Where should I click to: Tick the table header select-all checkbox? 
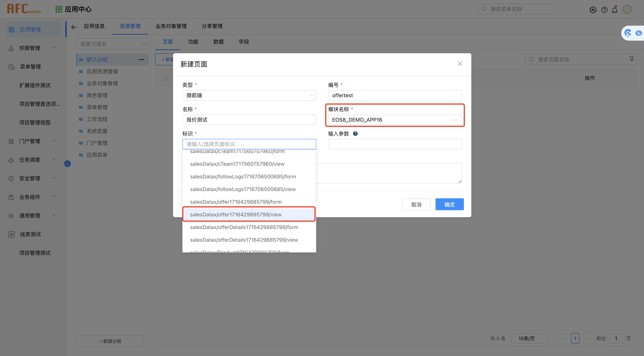(x=166, y=78)
